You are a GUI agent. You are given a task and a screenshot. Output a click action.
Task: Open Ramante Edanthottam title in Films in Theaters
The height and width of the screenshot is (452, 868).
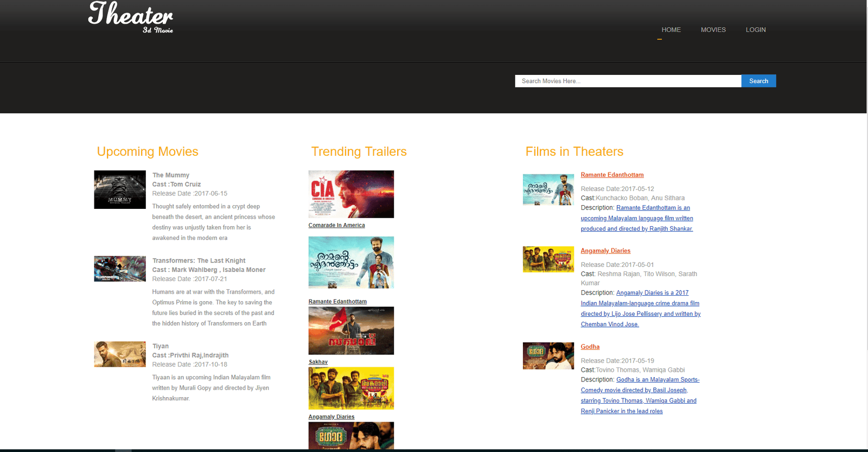click(612, 175)
